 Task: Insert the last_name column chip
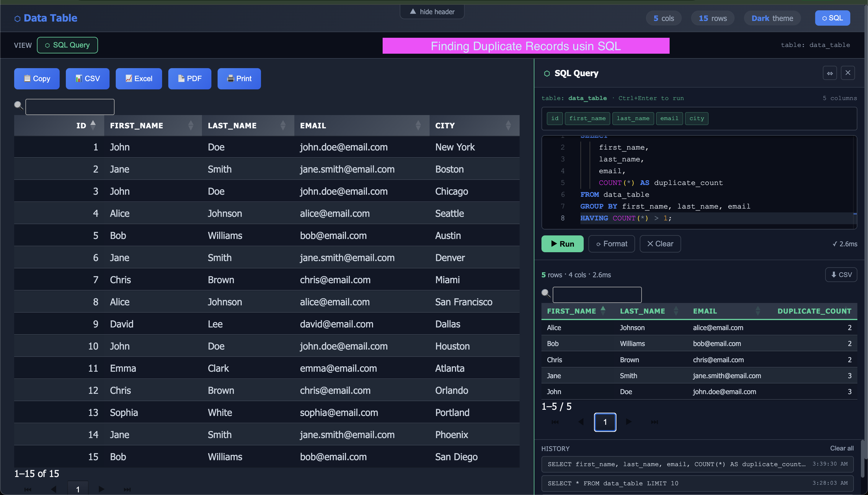click(x=633, y=118)
